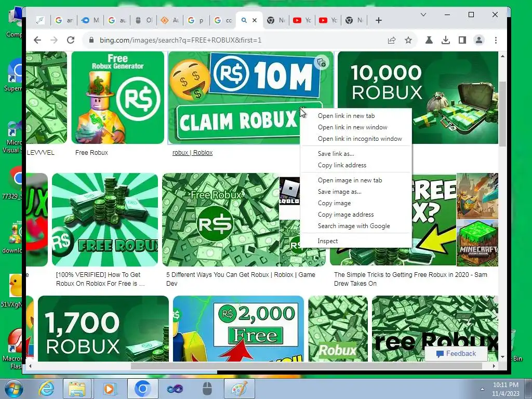Open the Free Robux Generator thumbnail
This screenshot has height=399, width=532.
118,97
